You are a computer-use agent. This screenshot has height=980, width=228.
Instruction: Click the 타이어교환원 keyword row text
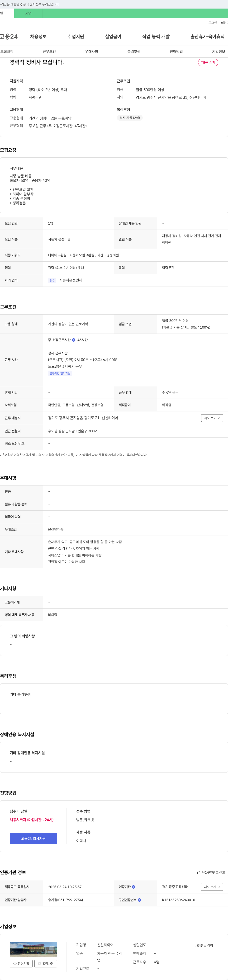pyautogui.click(x=83, y=255)
